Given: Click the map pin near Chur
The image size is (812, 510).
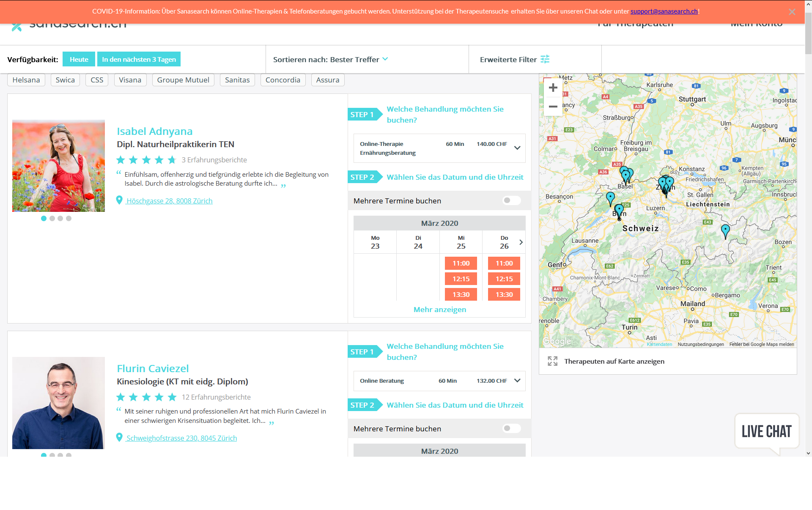Looking at the screenshot, I should point(725,230).
